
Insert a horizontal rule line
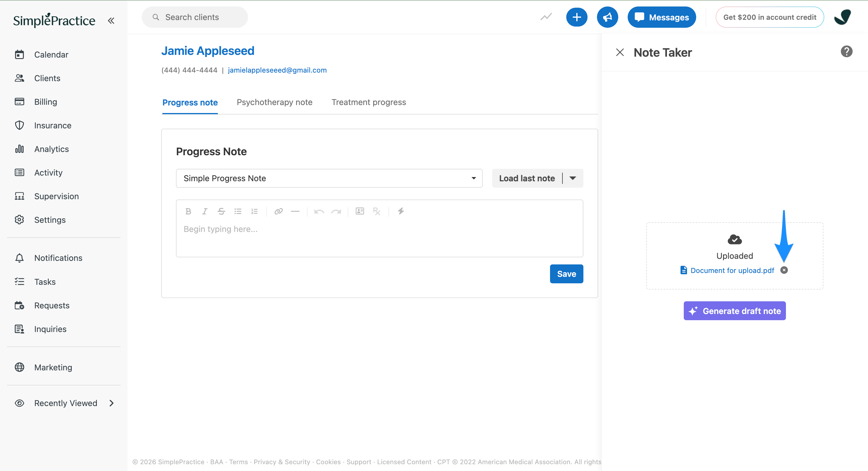tap(295, 211)
